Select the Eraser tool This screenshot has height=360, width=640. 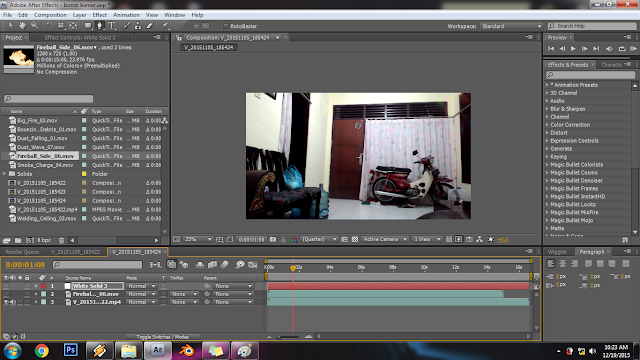click(150, 26)
